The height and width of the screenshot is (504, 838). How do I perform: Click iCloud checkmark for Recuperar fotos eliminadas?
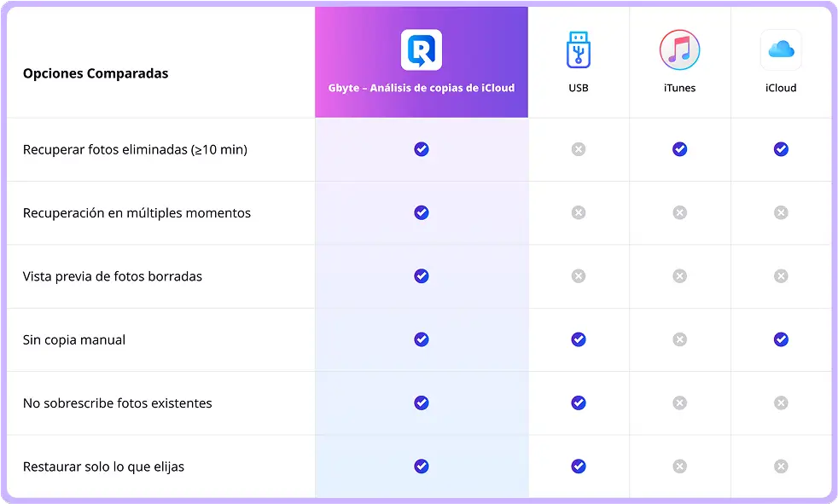click(x=781, y=149)
